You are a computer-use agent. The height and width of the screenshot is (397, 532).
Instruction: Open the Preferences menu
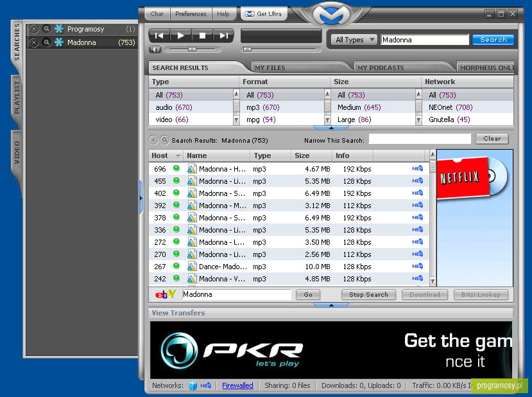click(191, 14)
